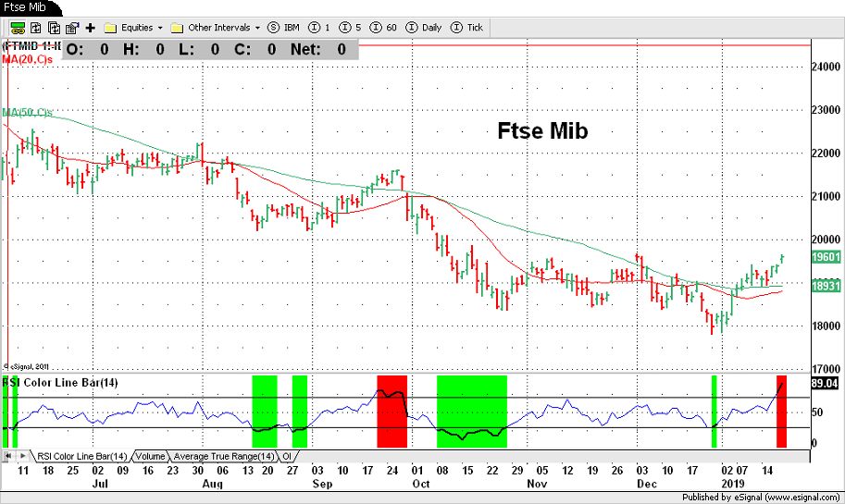Viewport: 845px width, 504px height.
Task: Select the Daily interval label
Action: point(431,28)
